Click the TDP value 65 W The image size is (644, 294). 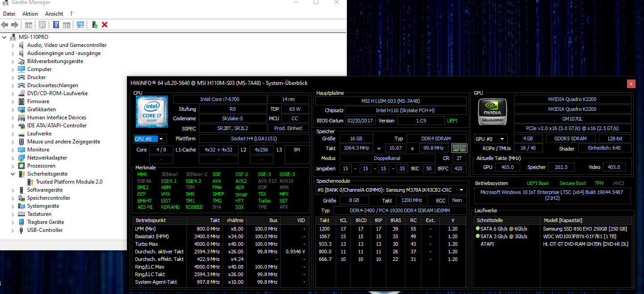pyautogui.click(x=295, y=109)
